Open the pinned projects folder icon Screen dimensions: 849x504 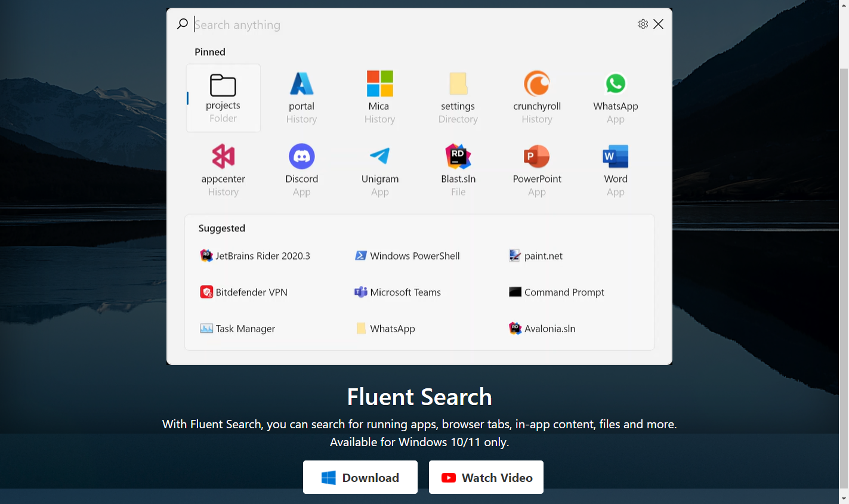coord(223,85)
